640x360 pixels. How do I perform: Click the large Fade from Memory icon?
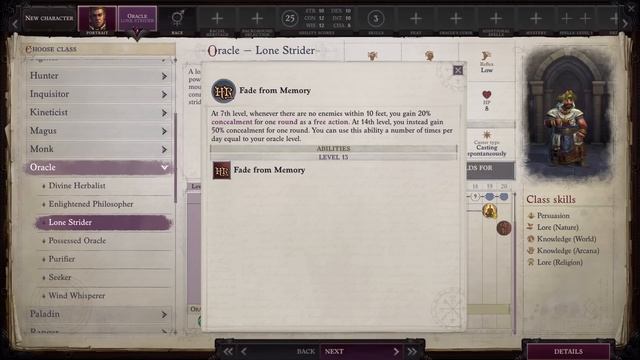tap(223, 91)
